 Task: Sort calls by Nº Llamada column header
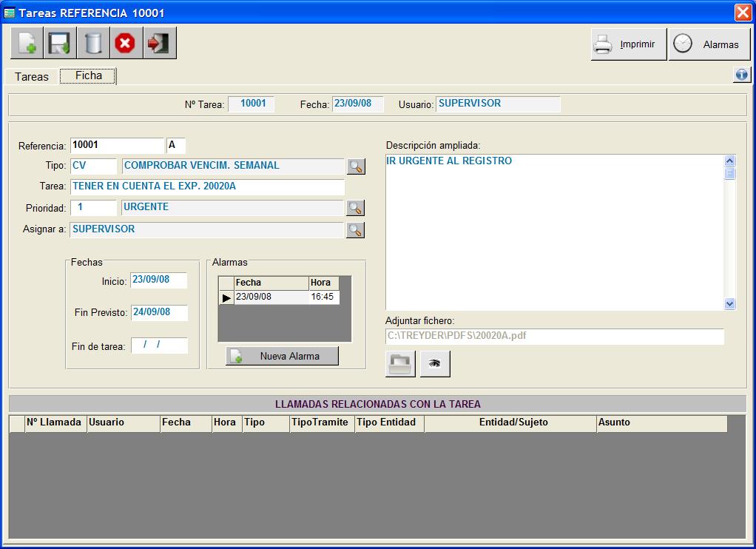55,423
